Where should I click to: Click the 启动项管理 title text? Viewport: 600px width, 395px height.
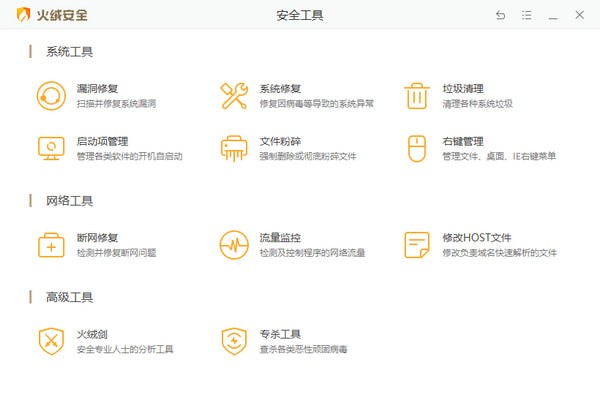pos(102,141)
